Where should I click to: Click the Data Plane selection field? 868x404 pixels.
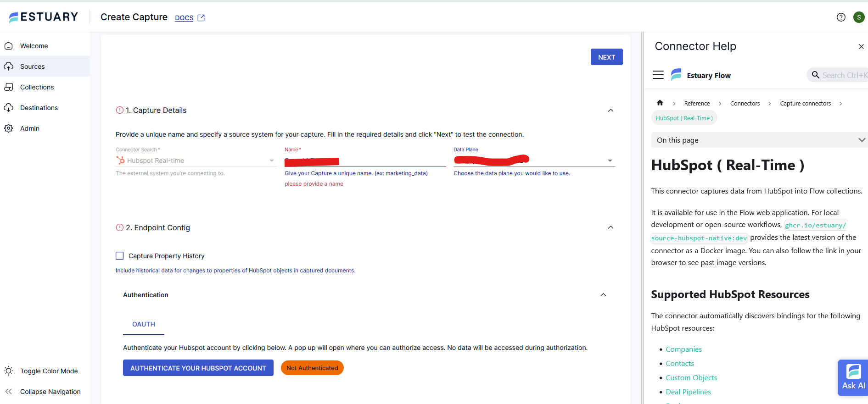(x=534, y=160)
